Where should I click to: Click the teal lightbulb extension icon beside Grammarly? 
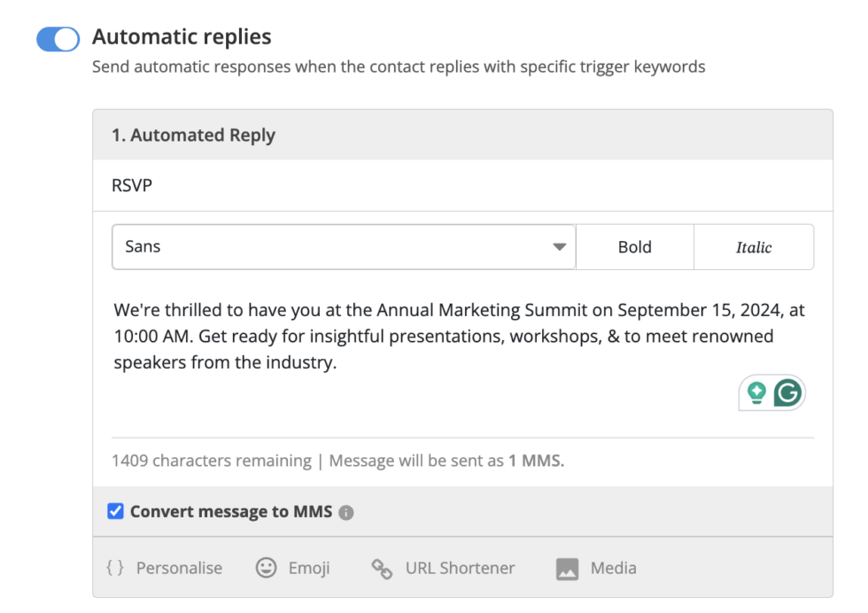coord(756,392)
